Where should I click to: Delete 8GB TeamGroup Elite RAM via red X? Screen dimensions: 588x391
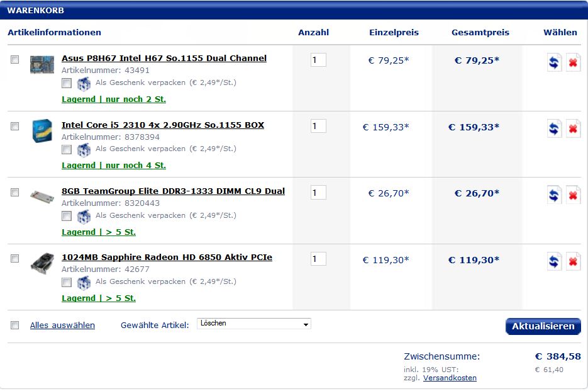pos(573,195)
